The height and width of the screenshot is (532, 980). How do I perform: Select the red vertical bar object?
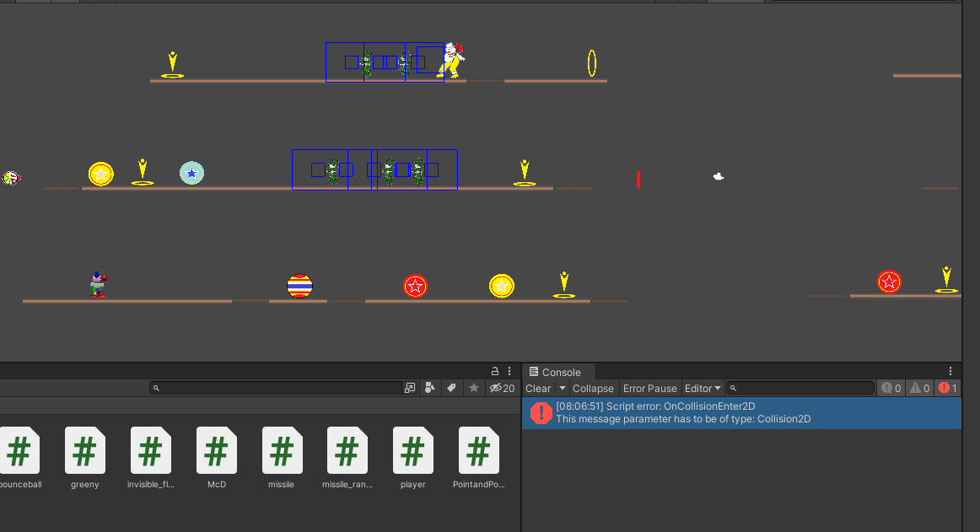click(638, 180)
